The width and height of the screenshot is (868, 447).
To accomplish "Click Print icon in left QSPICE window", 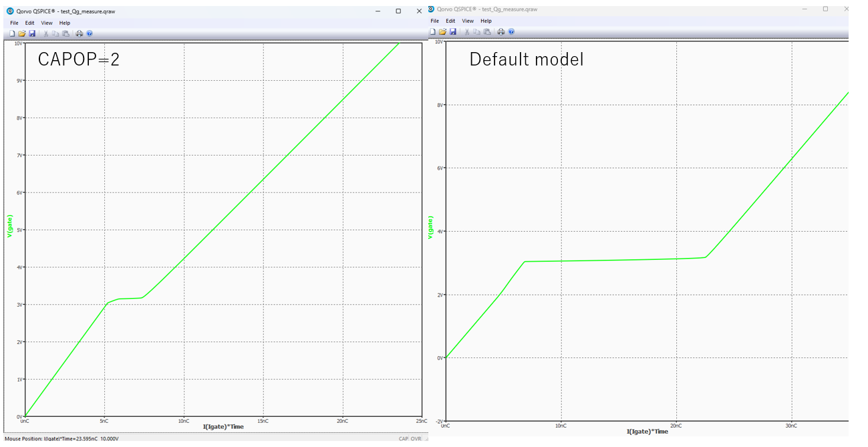I will pos(80,33).
